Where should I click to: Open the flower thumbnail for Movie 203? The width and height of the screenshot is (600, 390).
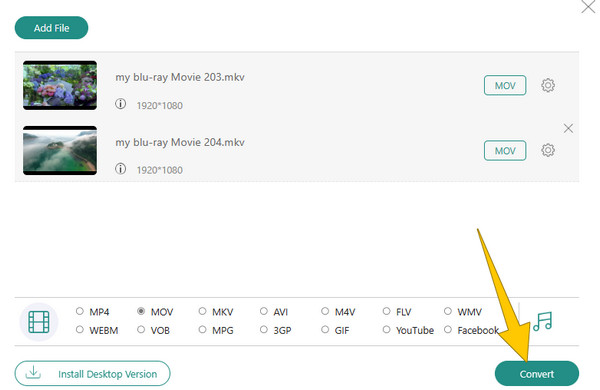click(60, 85)
